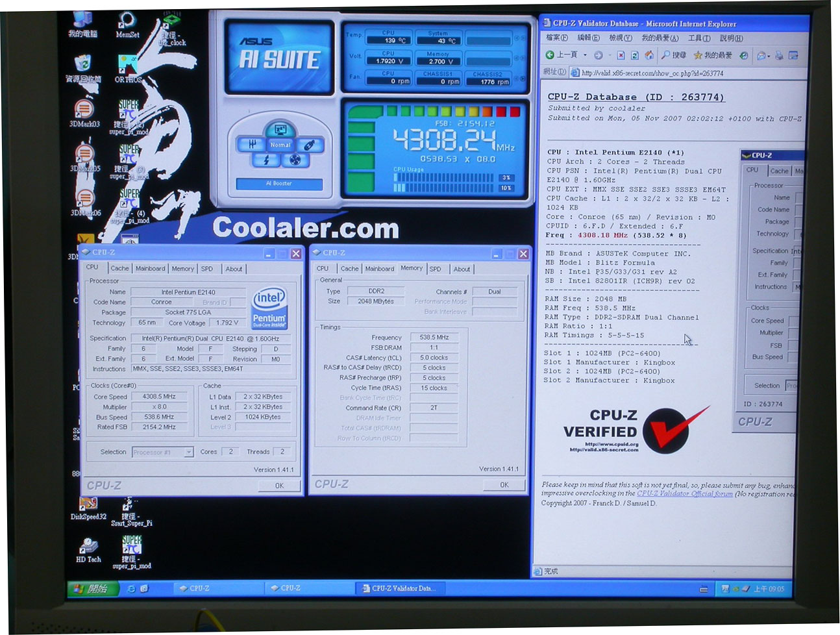Click the Windows Start button

click(x=93, y=588)
